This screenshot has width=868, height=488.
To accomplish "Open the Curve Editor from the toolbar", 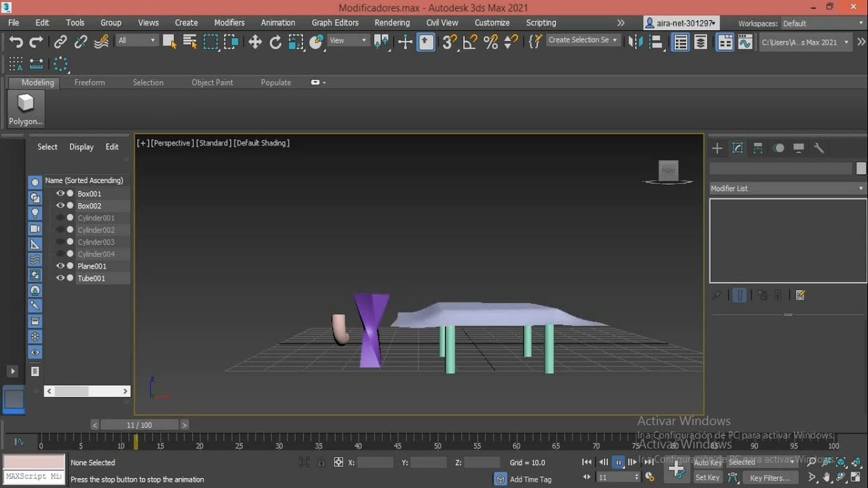I will point(745,42).
